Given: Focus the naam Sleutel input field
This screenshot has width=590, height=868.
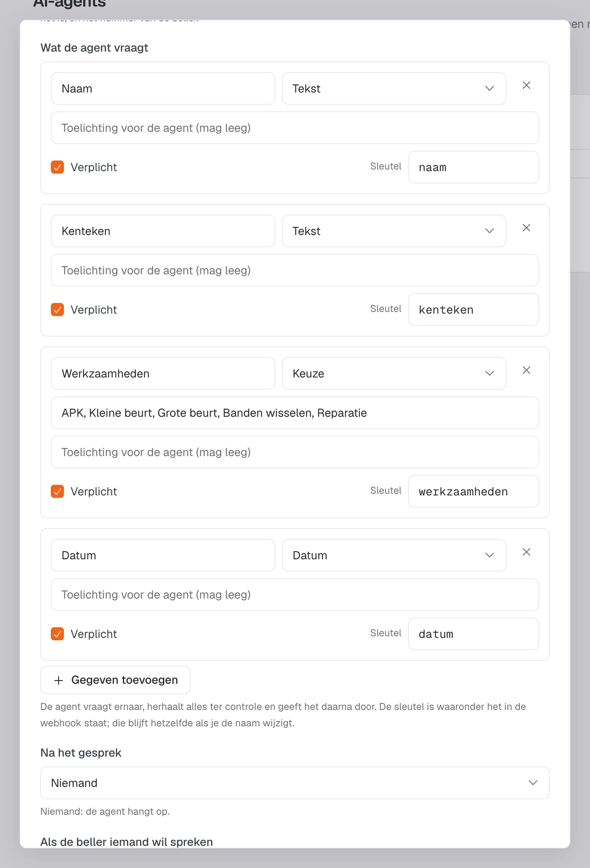Looking at the screenshot, I should click(473, 167).
